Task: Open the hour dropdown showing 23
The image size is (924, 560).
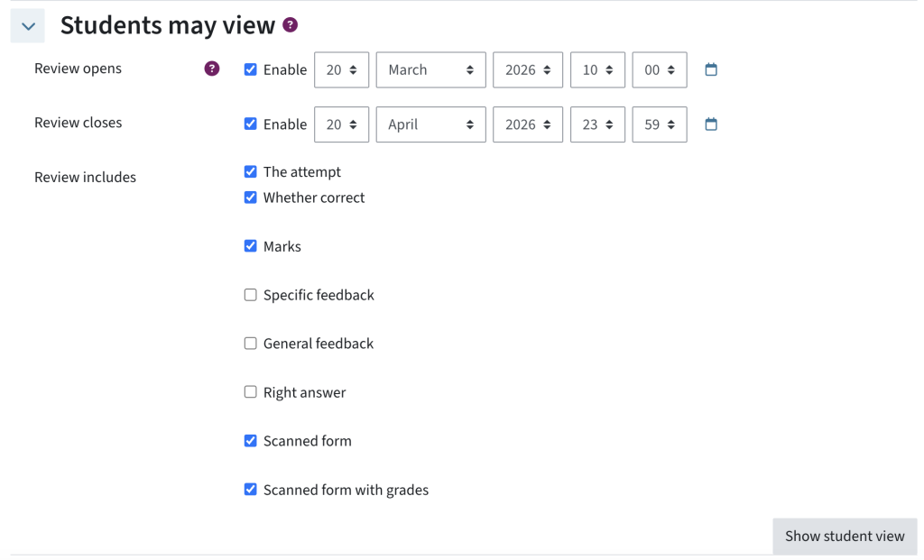Action: click(x=598, y=124)
